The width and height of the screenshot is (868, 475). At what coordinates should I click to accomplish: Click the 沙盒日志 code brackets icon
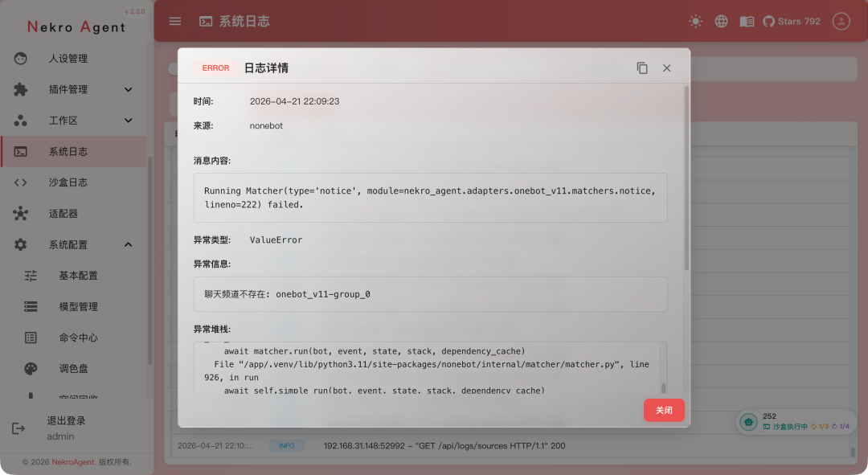coord(20,182)
